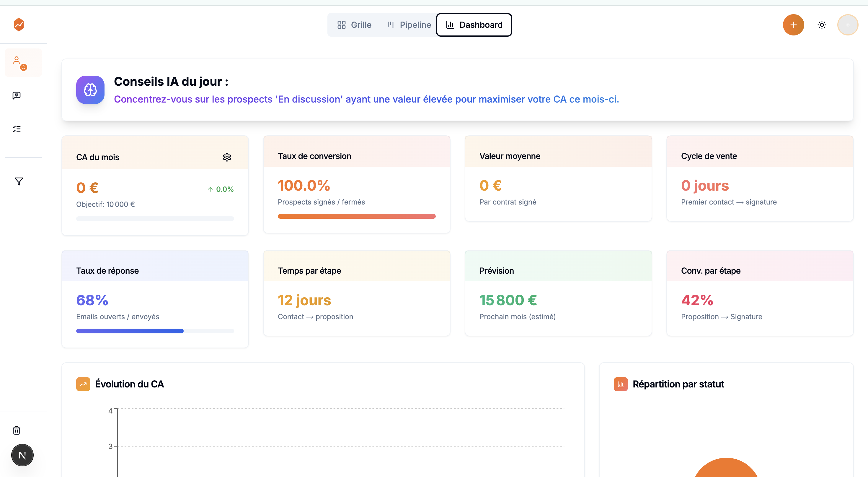868x477 pixels.
Task: Open the Valeur moyenne card
Action: pos(558,179)
